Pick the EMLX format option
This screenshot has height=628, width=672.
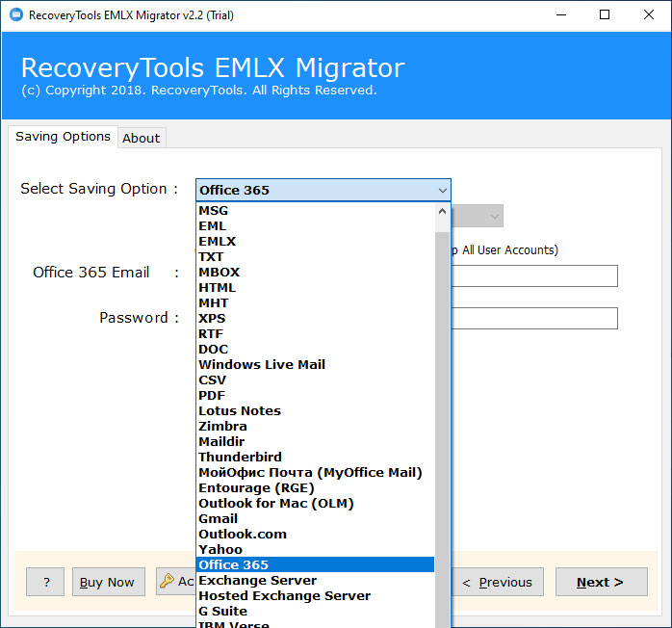tap(315, 242)
